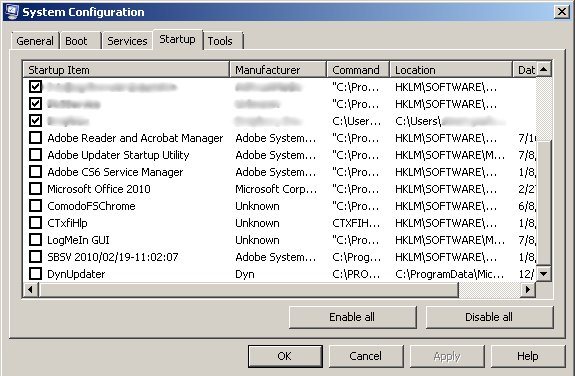
Task: Enable the SBSV 2010/02/19-11:02:07 checkbox
Action: 35,256
